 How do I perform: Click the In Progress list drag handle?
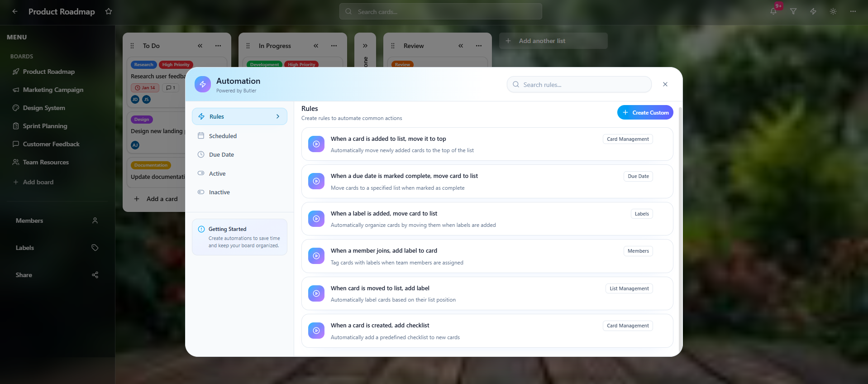point(248,46)
